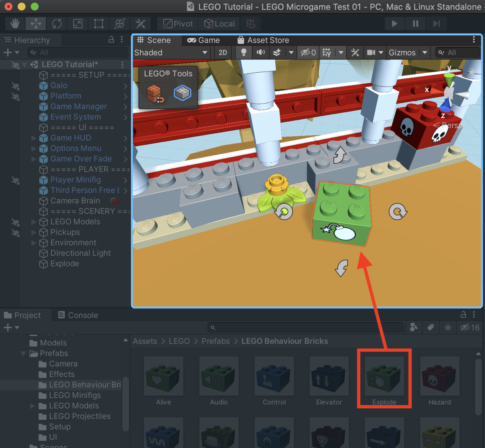Toggle Pivot handle position

pyautogui.click(x=178, y=24)
